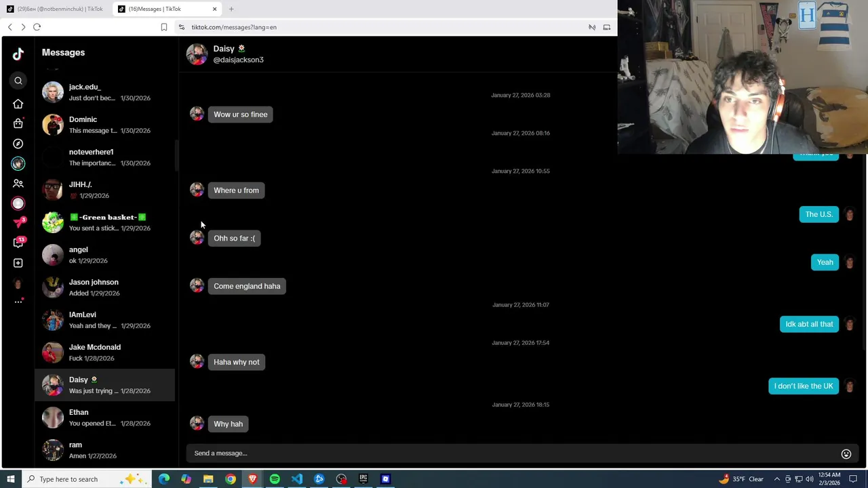Screen dimensions: 868x488
Task: Click Daisy's avatar in chat header
Action: point(197,54)
